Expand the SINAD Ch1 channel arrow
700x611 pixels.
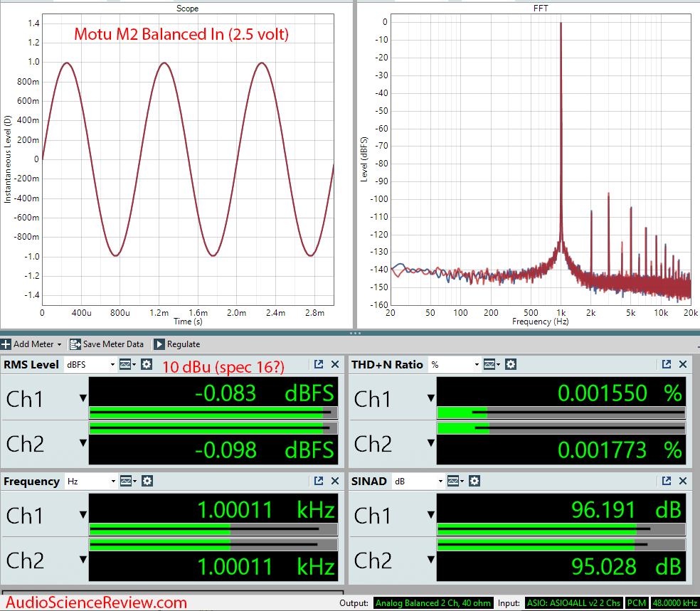[x=431, y=514]
